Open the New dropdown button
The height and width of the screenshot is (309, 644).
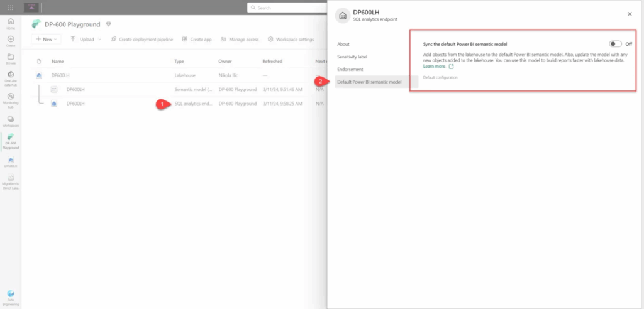pos(47,40)
